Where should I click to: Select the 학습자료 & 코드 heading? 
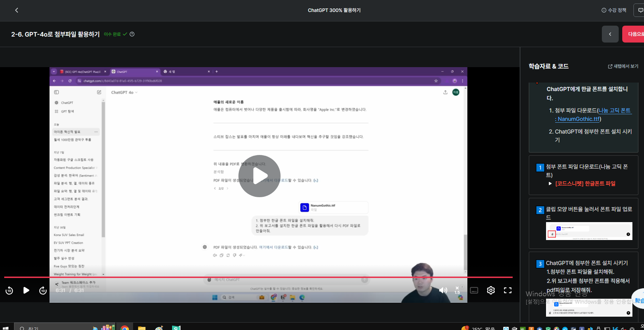548,66
